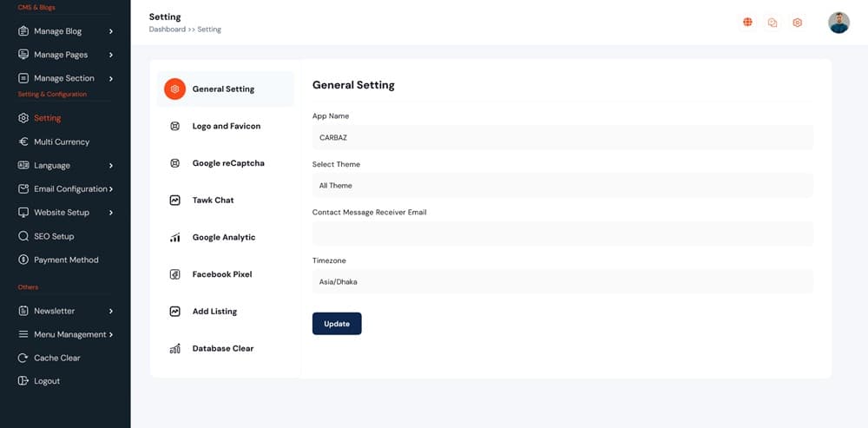Switch to the Logo and Favicon tab

point(226,126)
